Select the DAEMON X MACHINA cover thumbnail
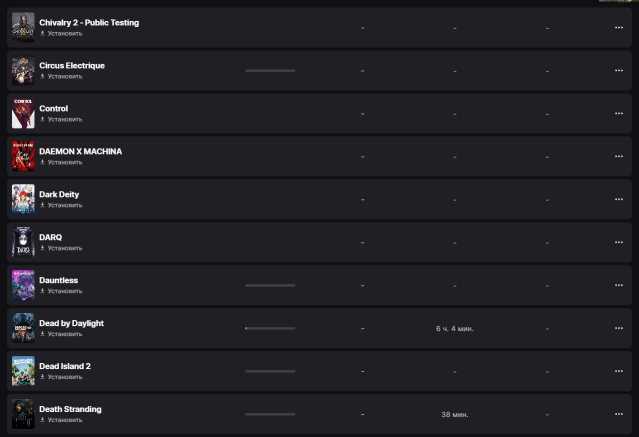The height and width of the screenshot is (437, 639). (23, 156)
